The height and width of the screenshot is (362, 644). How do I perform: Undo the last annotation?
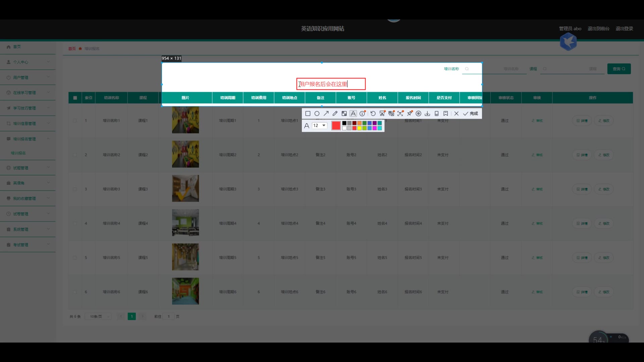(x=373, y=114)
